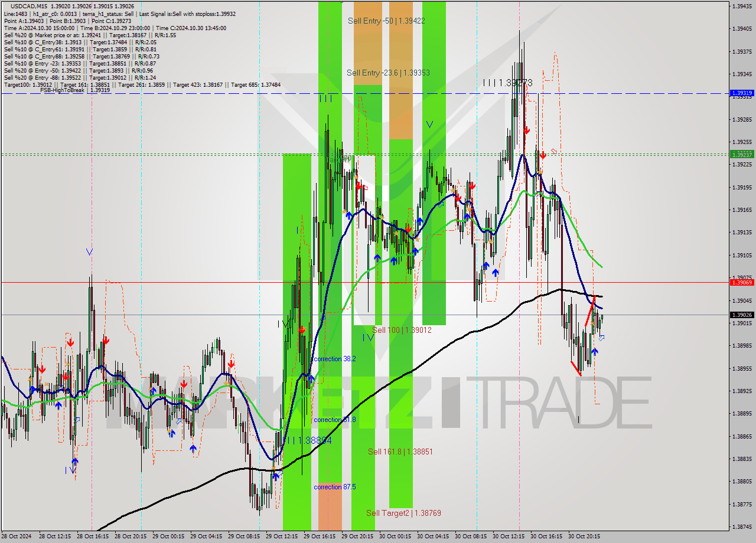Select the red horizontal line at 1.39069
The image size is (756, 543).
pos(365,282)
